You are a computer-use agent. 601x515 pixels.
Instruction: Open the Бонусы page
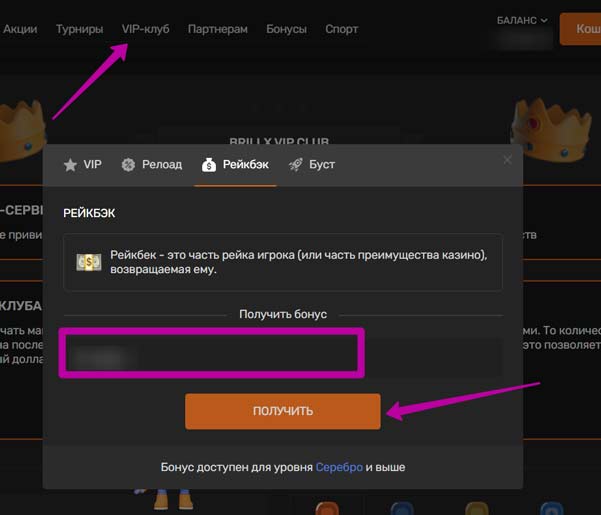[x=286, y=29]
